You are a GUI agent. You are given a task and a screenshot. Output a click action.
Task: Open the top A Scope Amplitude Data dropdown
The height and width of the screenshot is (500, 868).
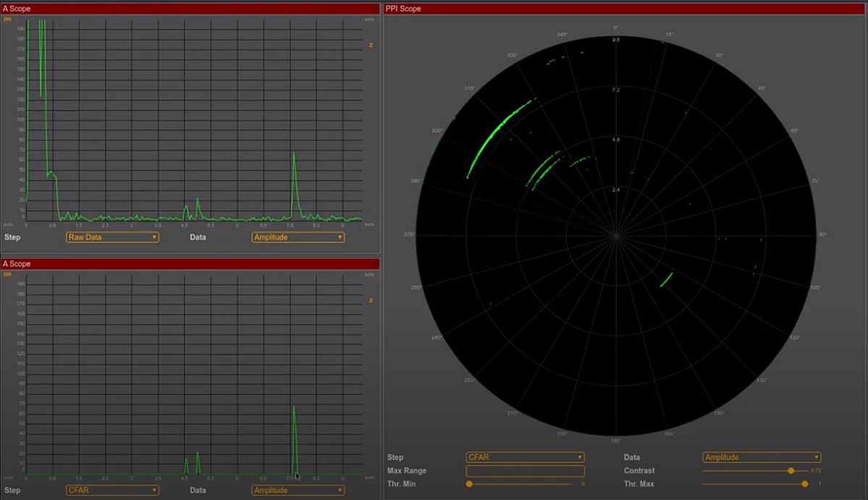point(298,237)
